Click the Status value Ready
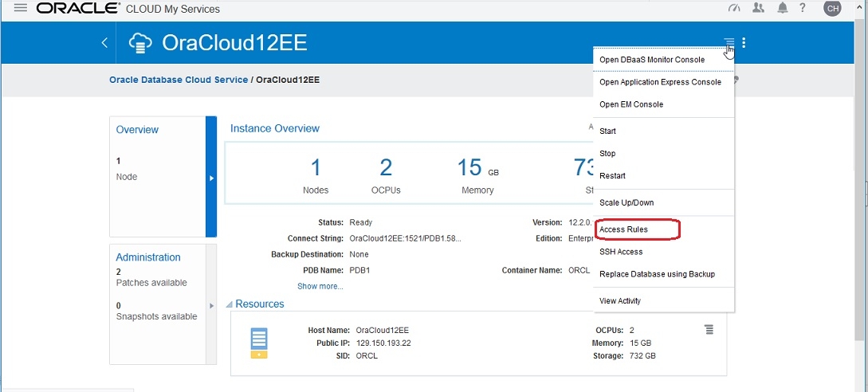 pyautogui.click(x=361, y=222)
